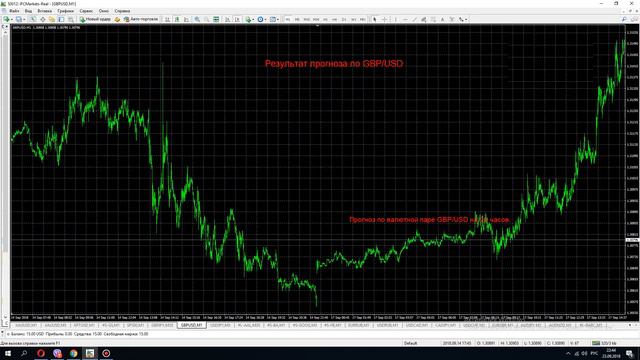This screenshot has height=360, width=640.
Task: Open the Periods clock icon
Action: pyautogui.click(x=260, y=19)
